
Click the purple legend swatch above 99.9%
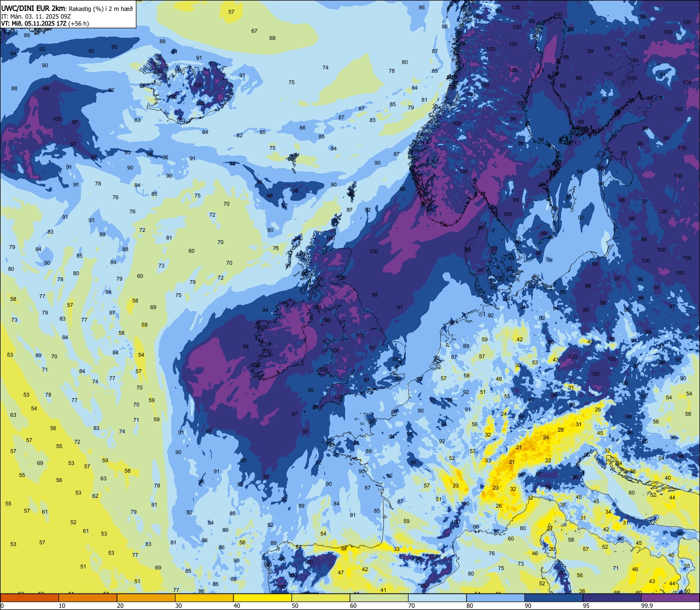pos(670,597)
